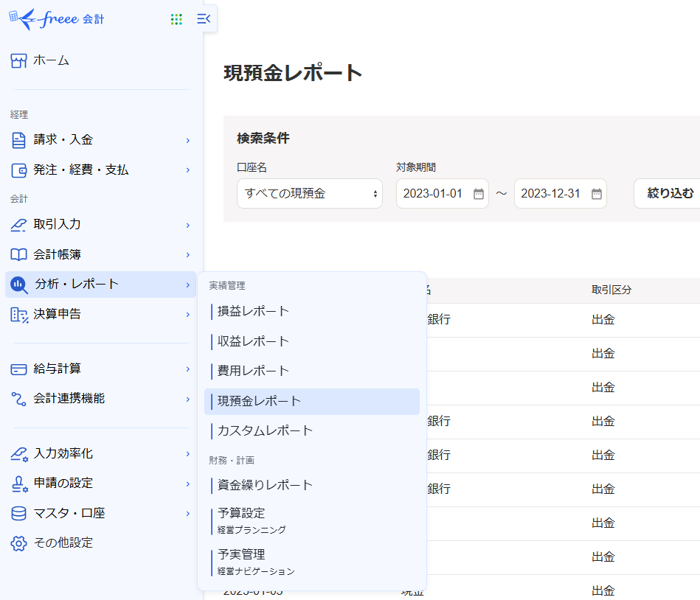This screenshot has width=700, height=600.
Task: Click the 発注・経費・支払 wallet icon
Action: (19, 170)
